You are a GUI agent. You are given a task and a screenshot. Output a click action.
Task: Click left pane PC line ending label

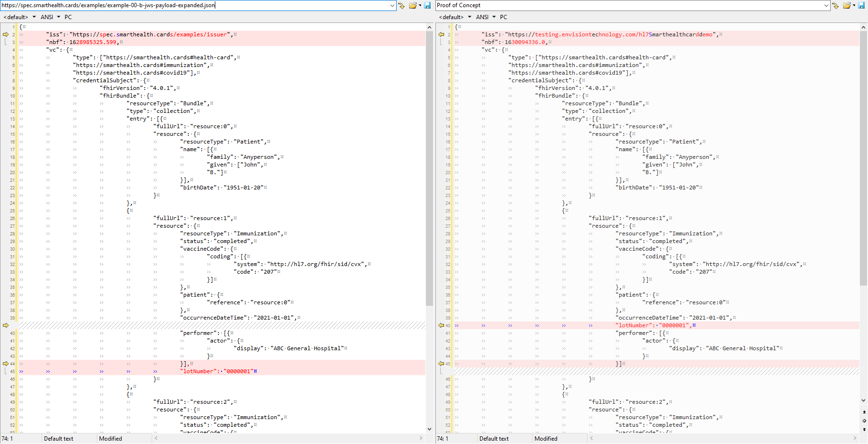(x=68, y=17)
